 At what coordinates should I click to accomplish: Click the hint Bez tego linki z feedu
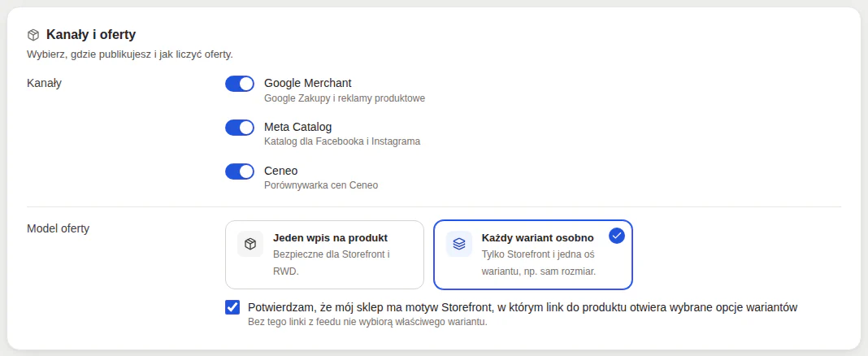[368, 322]
